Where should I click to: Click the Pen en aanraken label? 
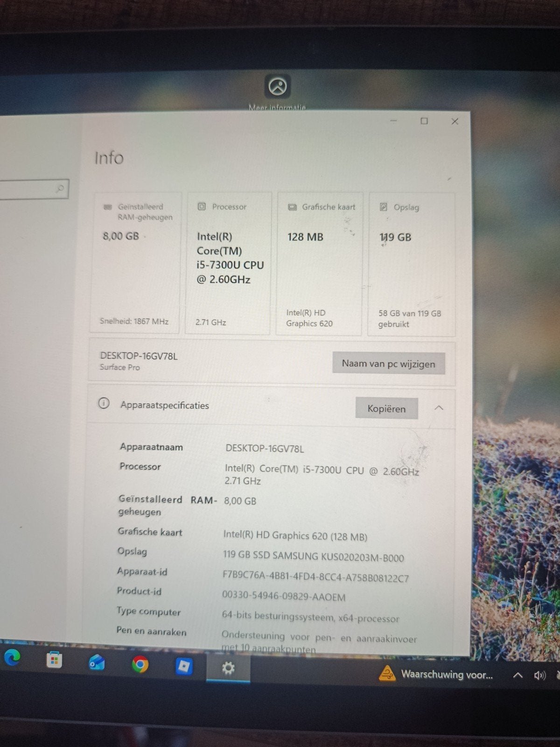pos(151,631)
